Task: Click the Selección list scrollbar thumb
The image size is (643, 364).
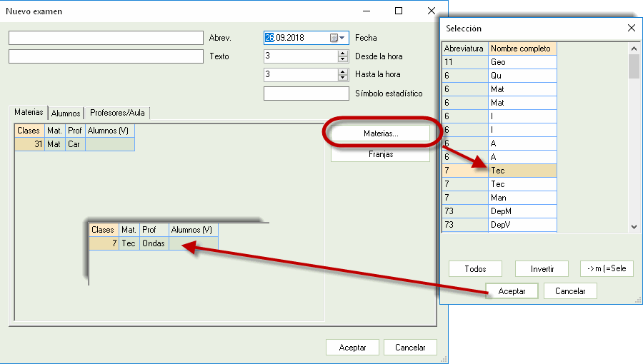Action: [634, 66]
